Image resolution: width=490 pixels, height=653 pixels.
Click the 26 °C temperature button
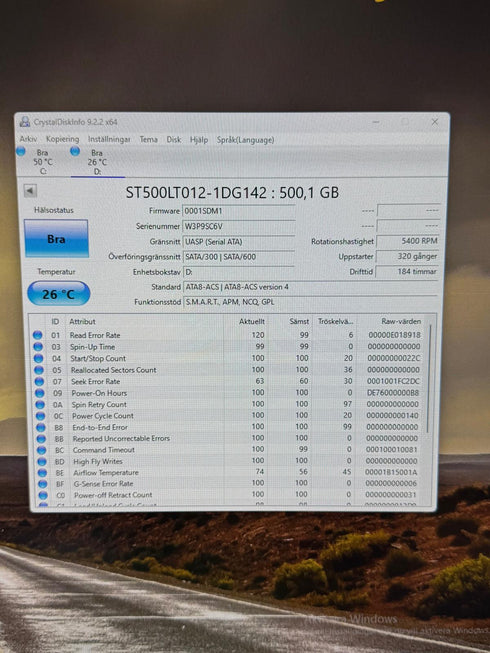pyautogui.click(x=59, y=294)
